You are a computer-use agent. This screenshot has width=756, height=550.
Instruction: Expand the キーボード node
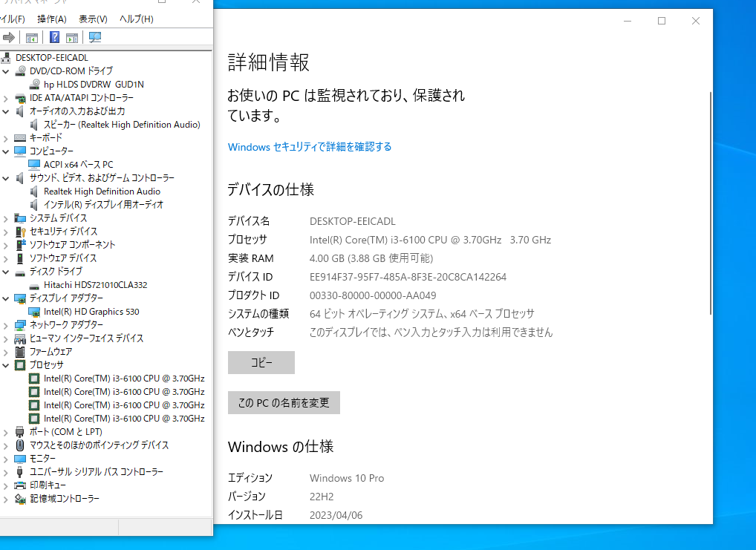point(6,138)
